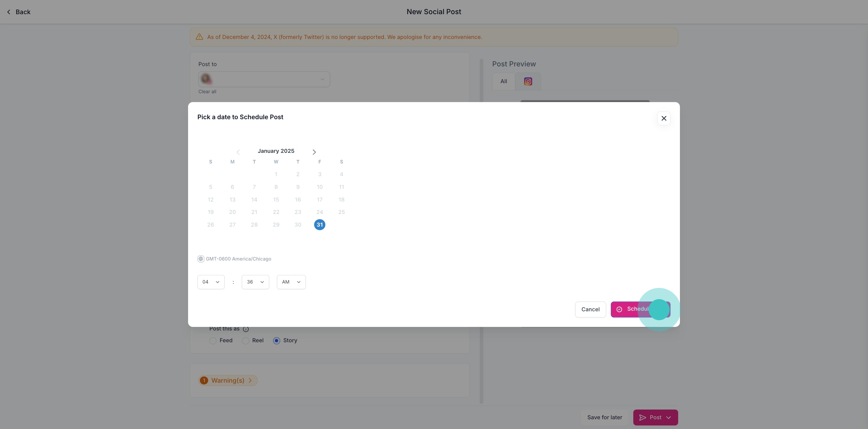Open the AM/PM dropdown

coord(291,282)
